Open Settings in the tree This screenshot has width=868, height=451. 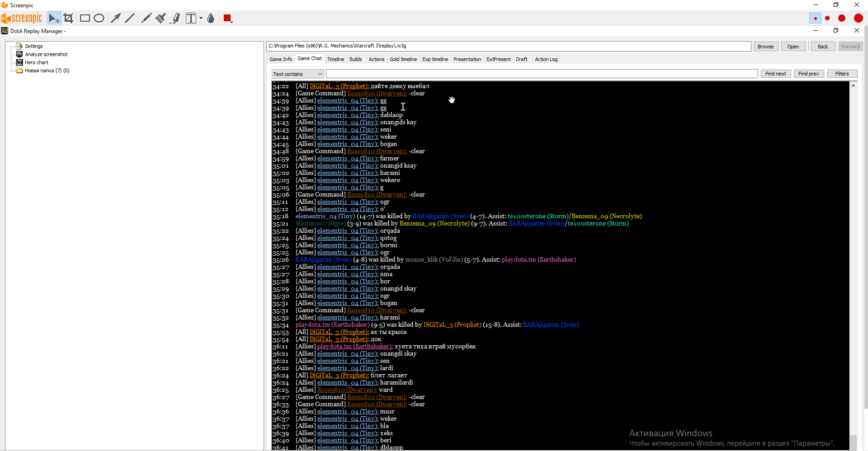[34, 46]
